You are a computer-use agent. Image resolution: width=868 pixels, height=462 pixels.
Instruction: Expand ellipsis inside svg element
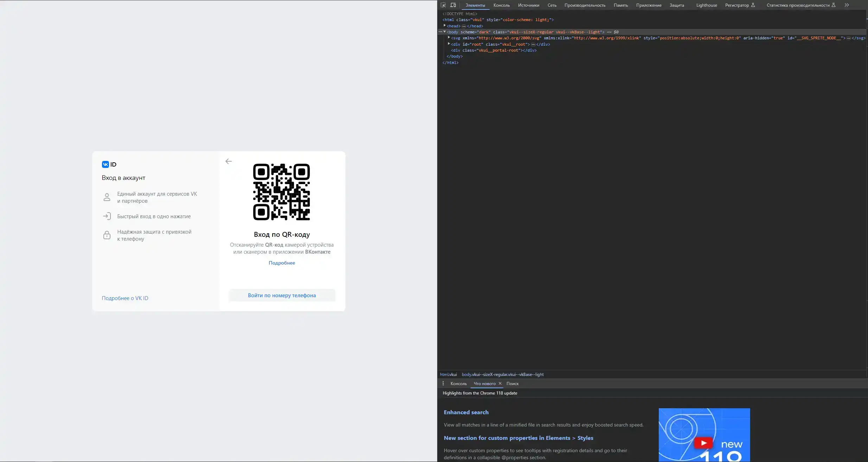[849, 38]
